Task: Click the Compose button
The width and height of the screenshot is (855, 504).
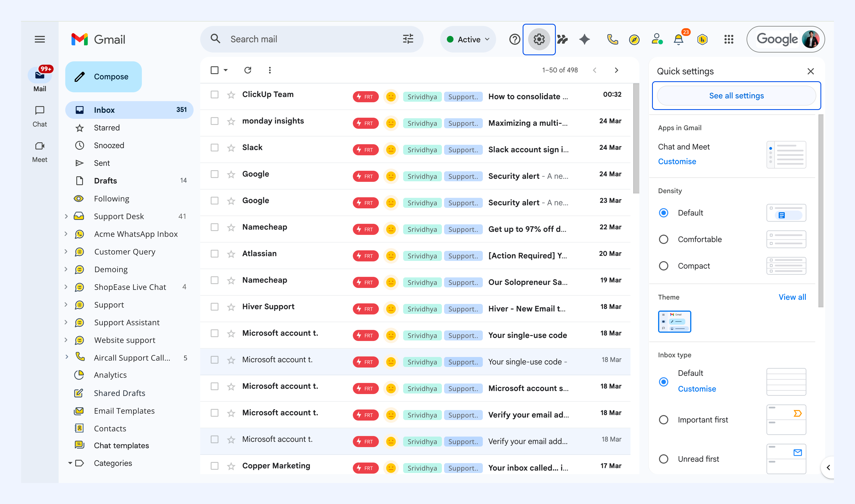Action: tap(103, 77)
